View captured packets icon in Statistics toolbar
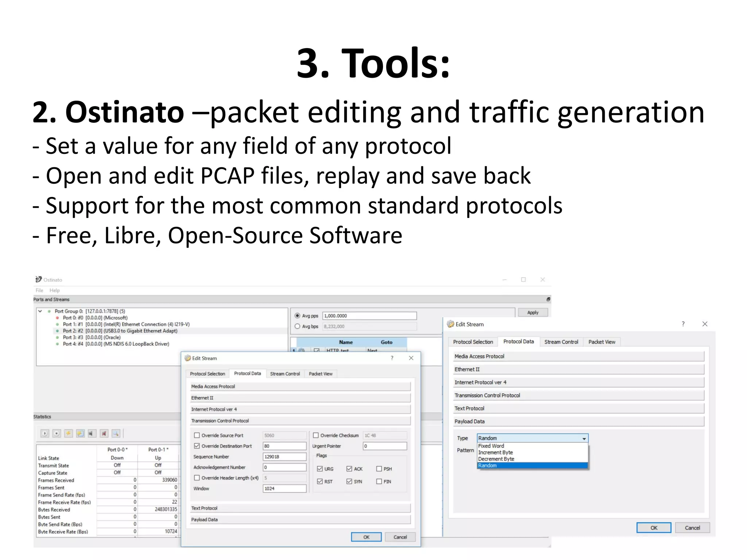Screen dimensions: 747x560 [116, 433]
